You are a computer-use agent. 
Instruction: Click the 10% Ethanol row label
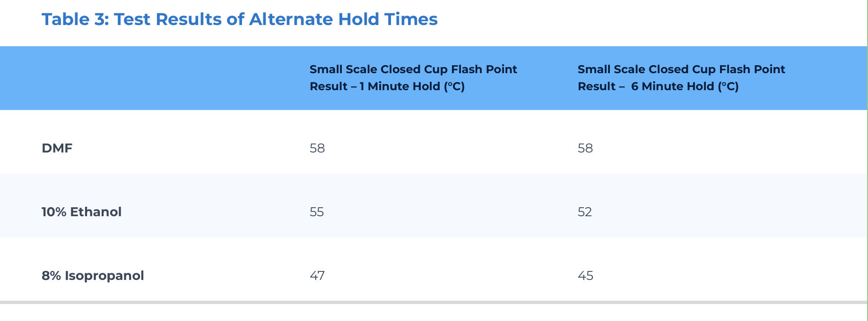tap(82, 212)
